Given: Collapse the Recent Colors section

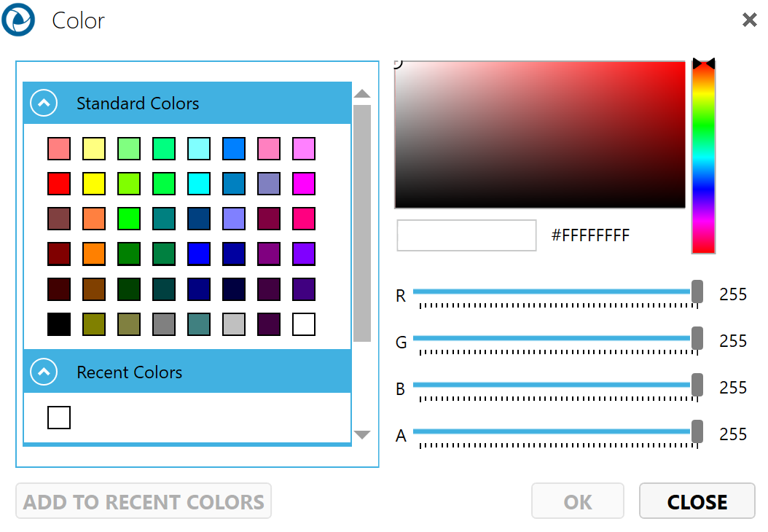Looking at the screenshot, I should point(44,372).
